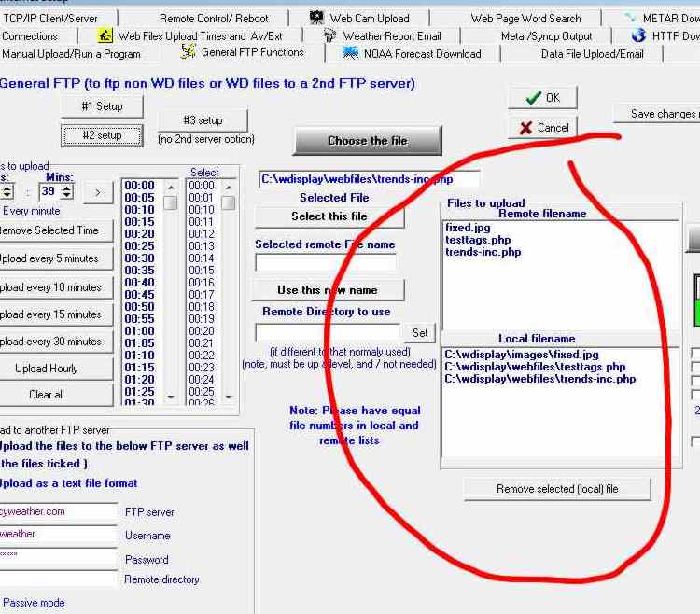Click the Selected remote File name field
The height and width of the screenshot is (614, 700).
point(326,262)
